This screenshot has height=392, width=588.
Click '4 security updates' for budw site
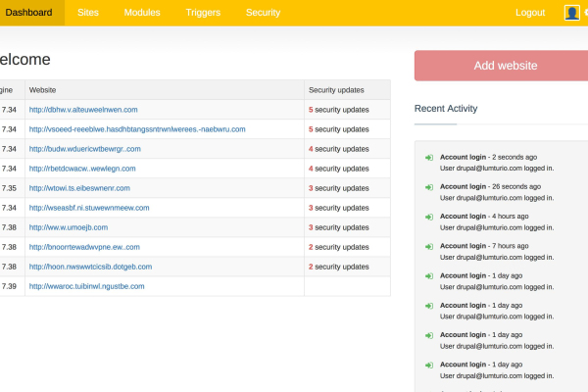pos(339,149)
